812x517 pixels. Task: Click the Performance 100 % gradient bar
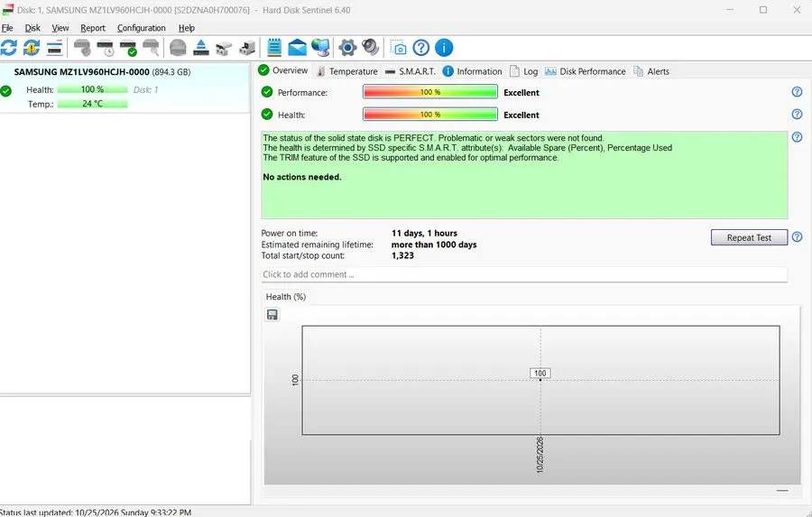[x=430, y=92]
